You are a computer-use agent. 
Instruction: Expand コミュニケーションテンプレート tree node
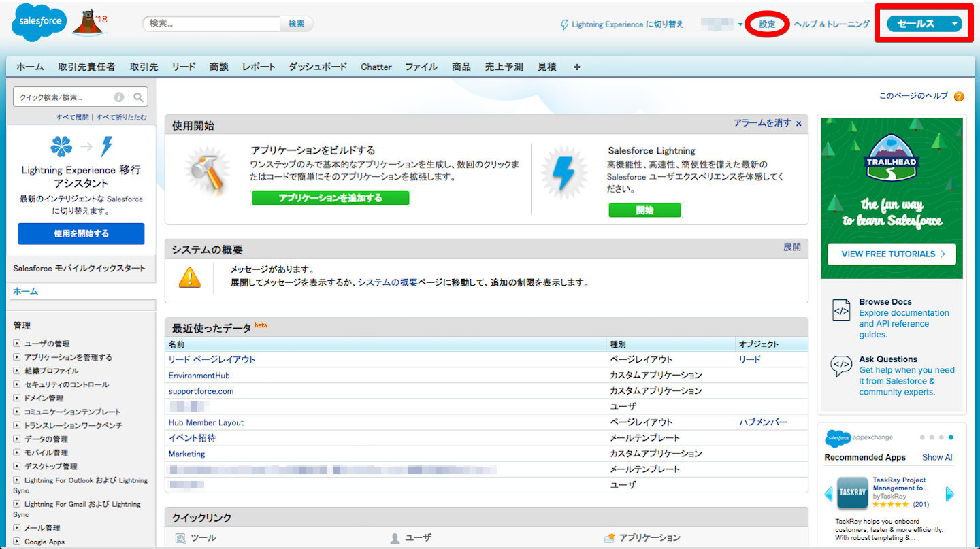point(17,412)
